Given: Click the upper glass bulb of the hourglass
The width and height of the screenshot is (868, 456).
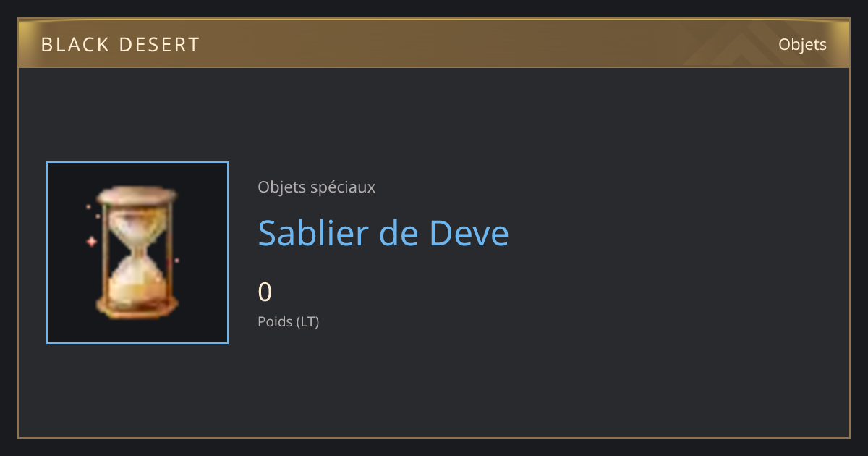Looking at the screenshot, I should [x=137, y=224].
